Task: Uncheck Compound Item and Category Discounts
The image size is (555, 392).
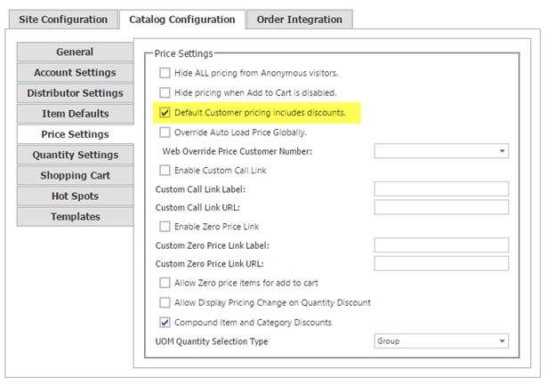Action: tap(165, 323)
